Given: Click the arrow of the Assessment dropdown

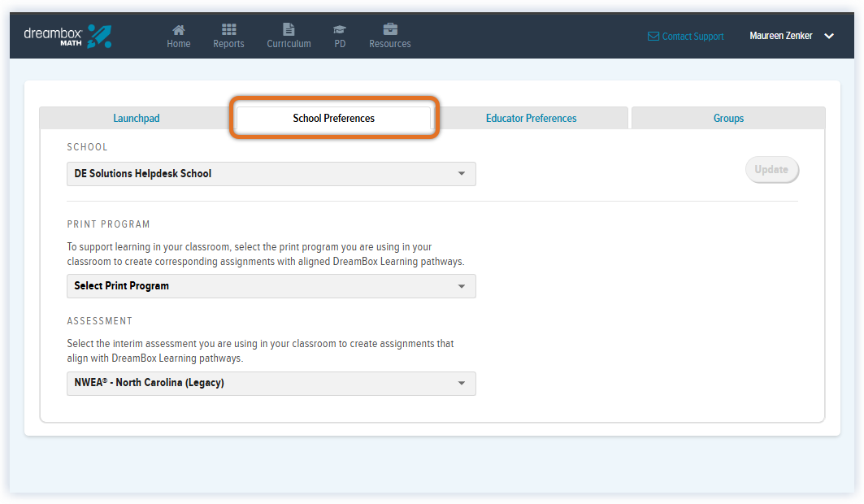Looking at the screenshot, I should click(x=462, y=384).
